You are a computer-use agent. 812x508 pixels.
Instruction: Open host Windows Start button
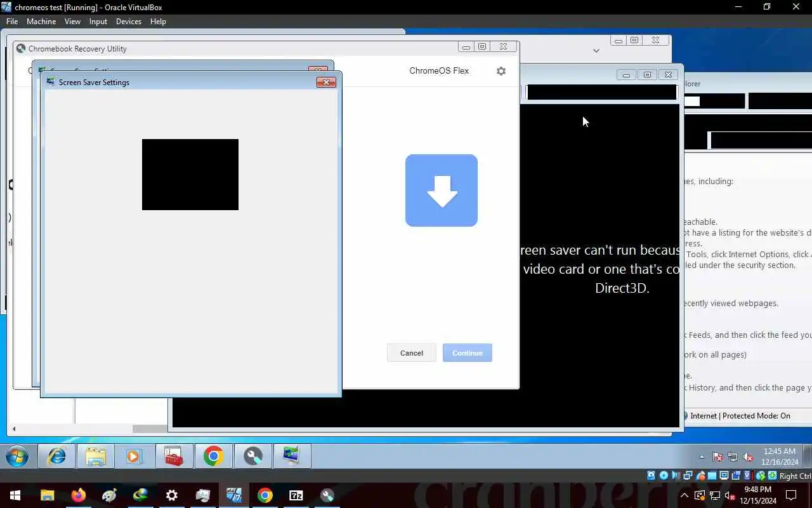[15, 495]
